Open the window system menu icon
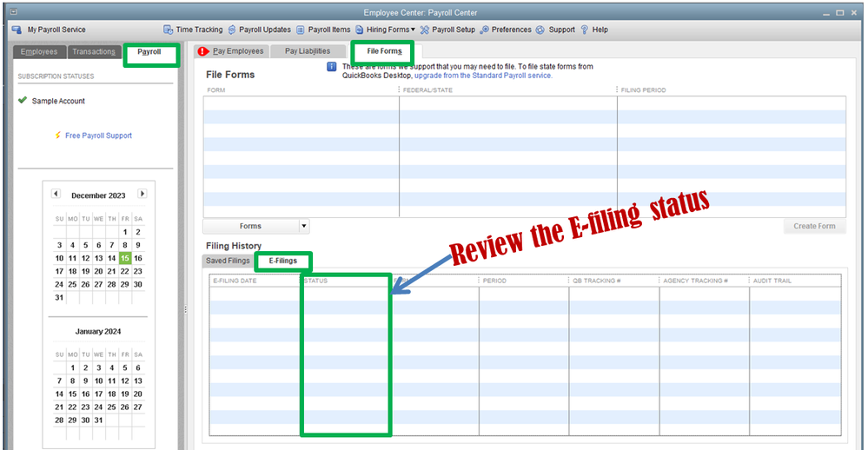 13,11
